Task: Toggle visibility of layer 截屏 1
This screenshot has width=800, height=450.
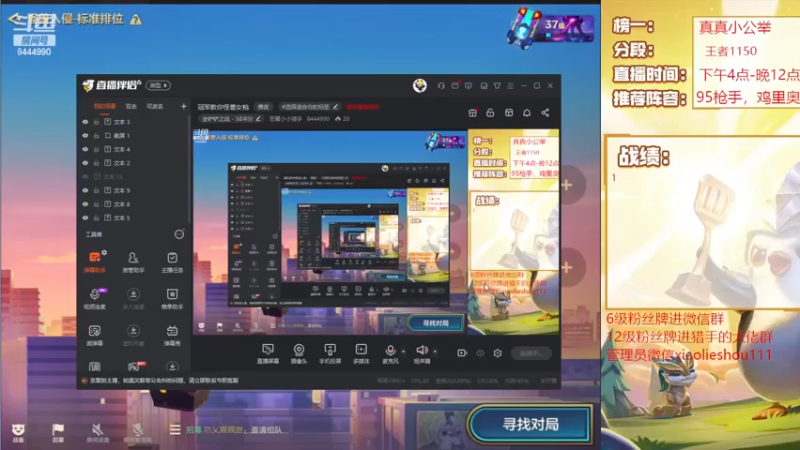Action: click(x=85, y=136)
